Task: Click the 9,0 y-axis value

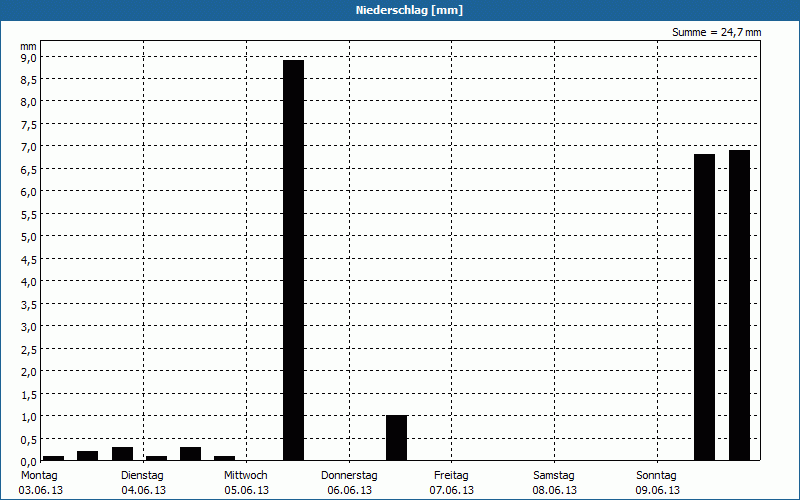Action: coord(29,57)
